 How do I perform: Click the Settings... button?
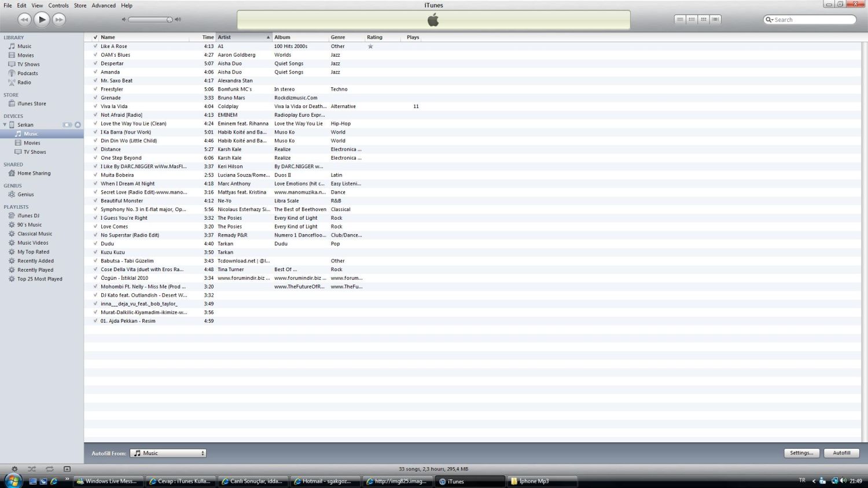(801, 453)
